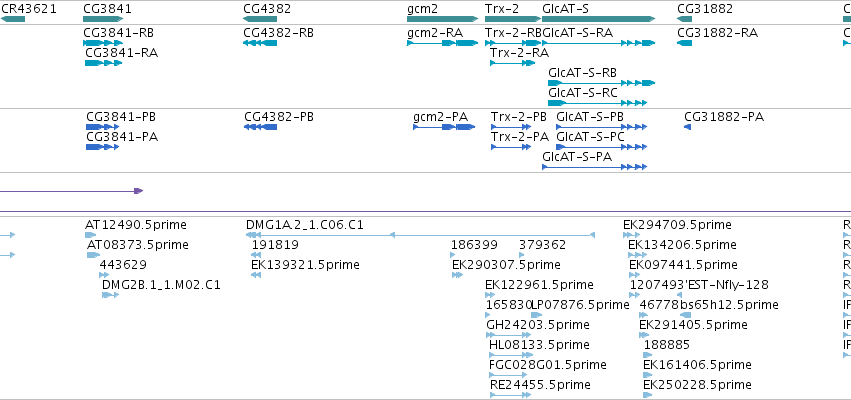Click the CG31882 gene label

[x=705, y=9]
